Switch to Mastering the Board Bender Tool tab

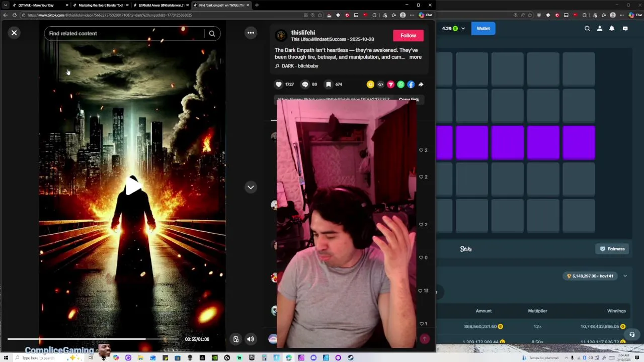(101, 5)
